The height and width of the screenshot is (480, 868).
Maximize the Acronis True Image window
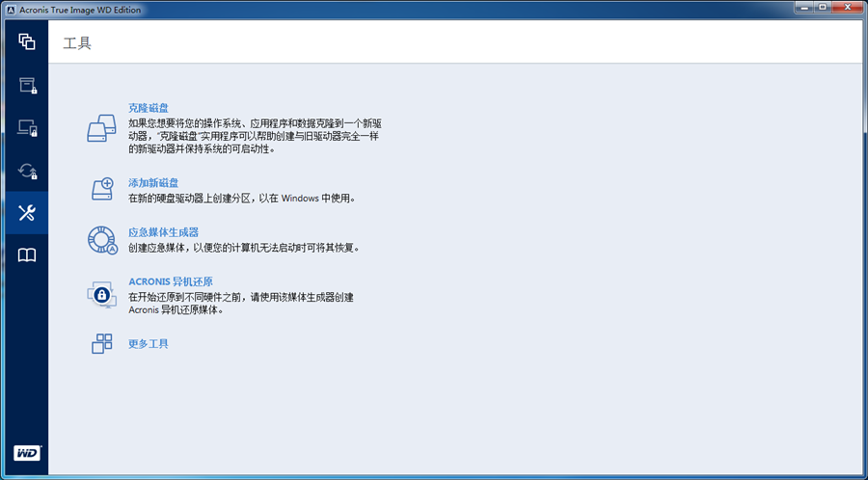point(823,7)
